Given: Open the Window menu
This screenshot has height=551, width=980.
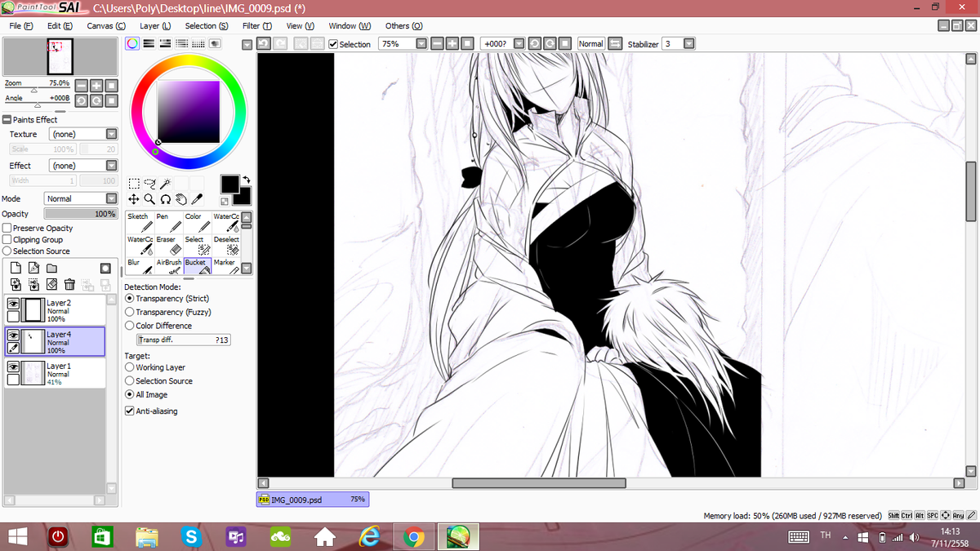Looking at the screenshot, I should pyautogui.click(x=350, y=25).
